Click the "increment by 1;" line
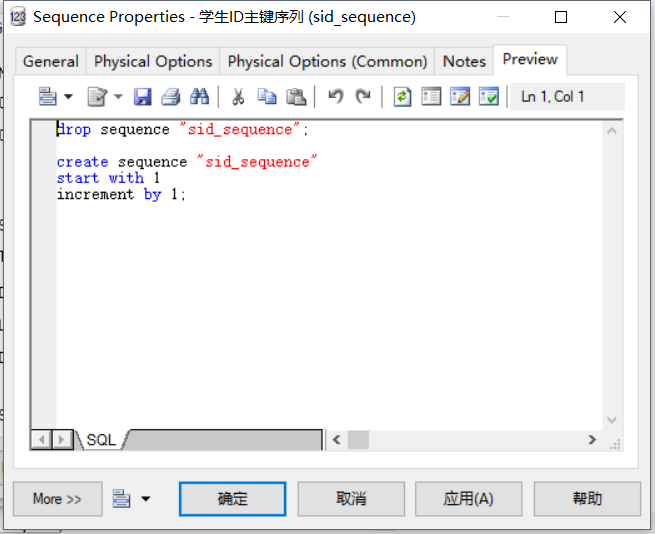 [121, 195]
